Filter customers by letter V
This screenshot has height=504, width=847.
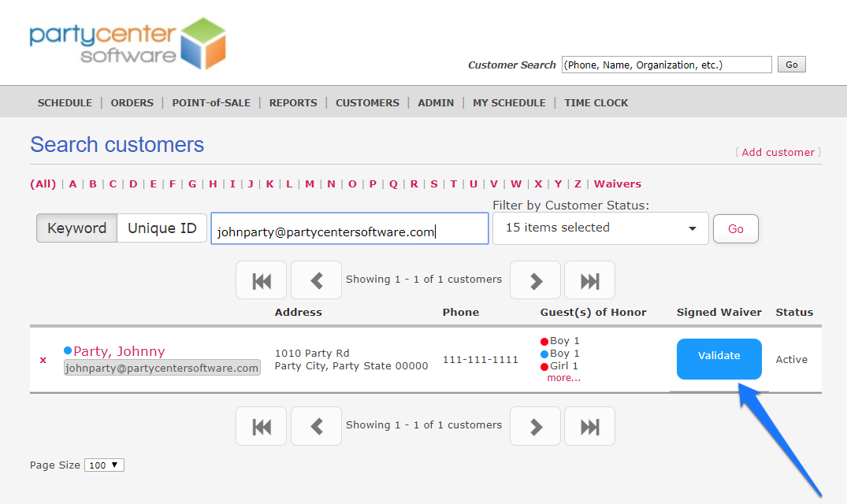pos(494,184)
